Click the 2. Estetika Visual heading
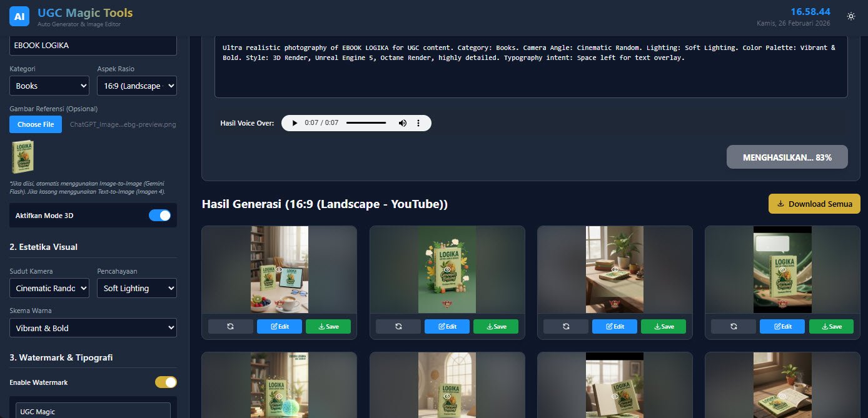The width and height of the screenshot is (868, 418). [44, 247]
